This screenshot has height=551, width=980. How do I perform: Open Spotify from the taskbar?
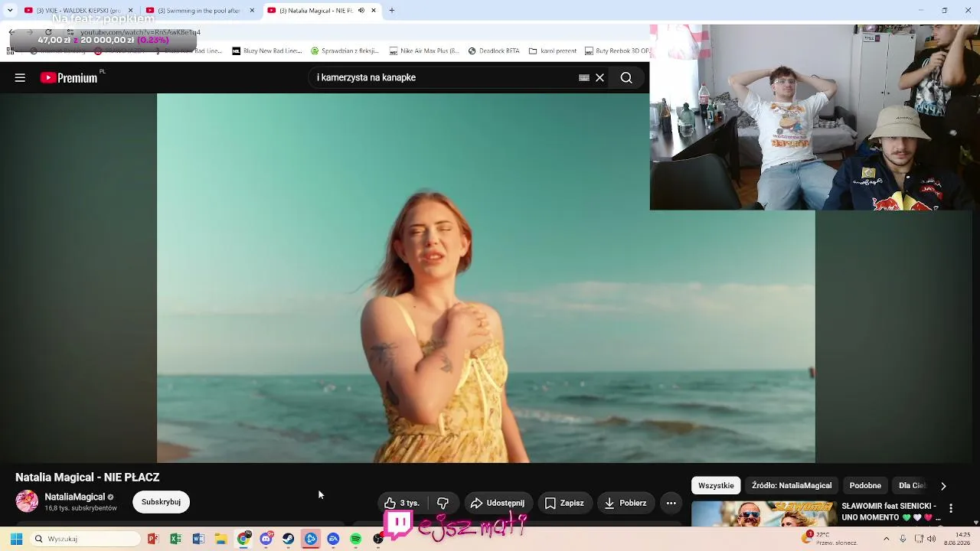(356, 539)
